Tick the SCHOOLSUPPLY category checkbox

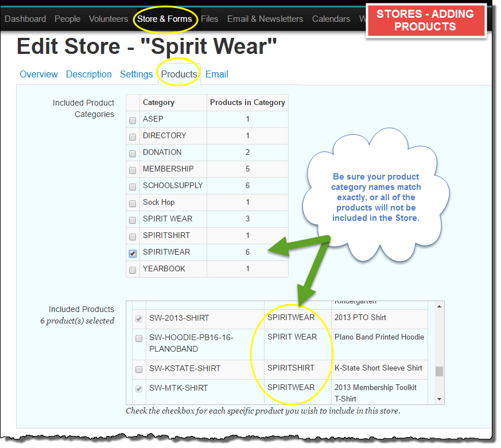click(x=132, y=187)
